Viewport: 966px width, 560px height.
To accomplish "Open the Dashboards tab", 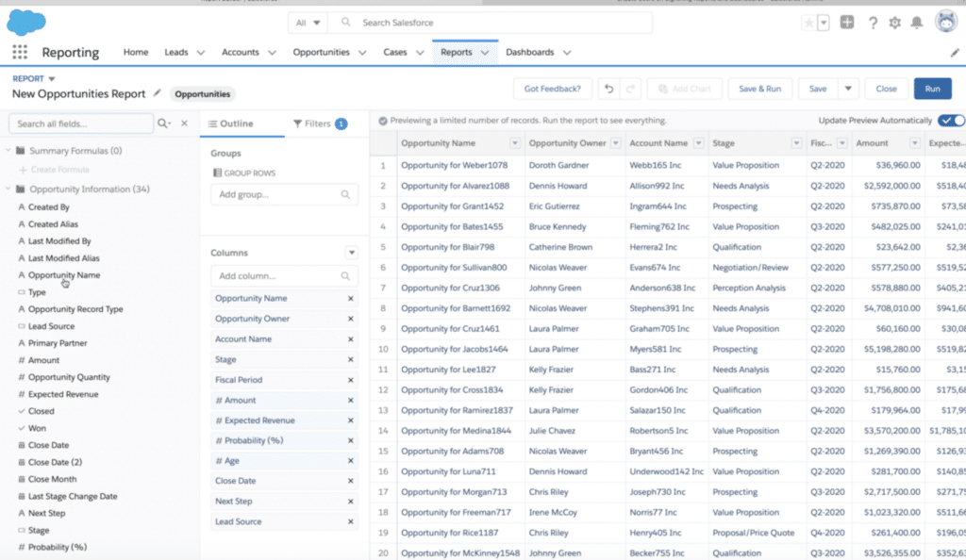I will [x=530, y=52].
